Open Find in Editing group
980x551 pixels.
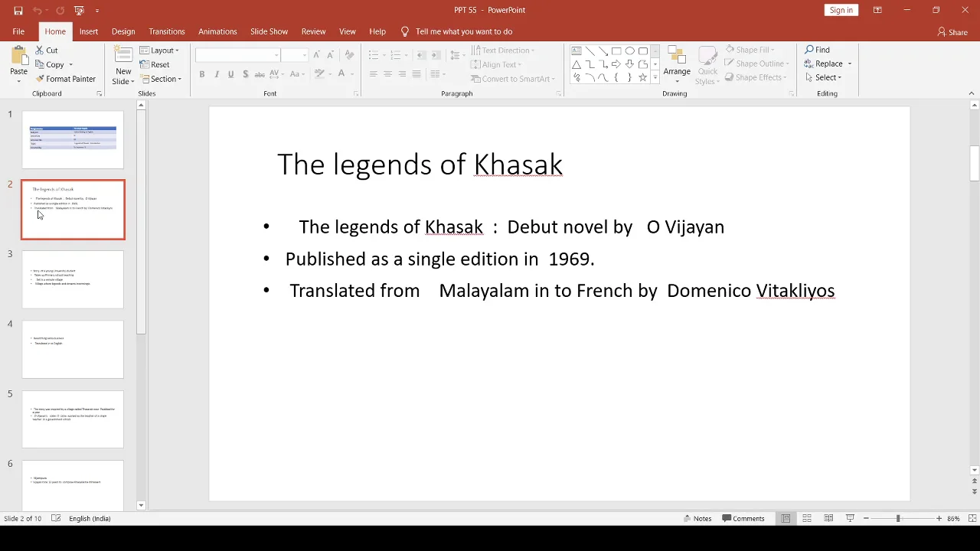(817, 50)
